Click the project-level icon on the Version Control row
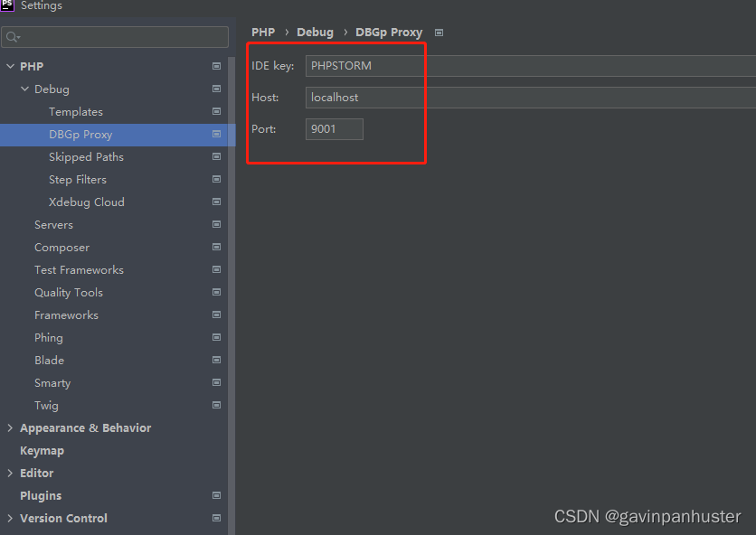The height and width of the screenshot is (535, 756). [x=216, y=518]
